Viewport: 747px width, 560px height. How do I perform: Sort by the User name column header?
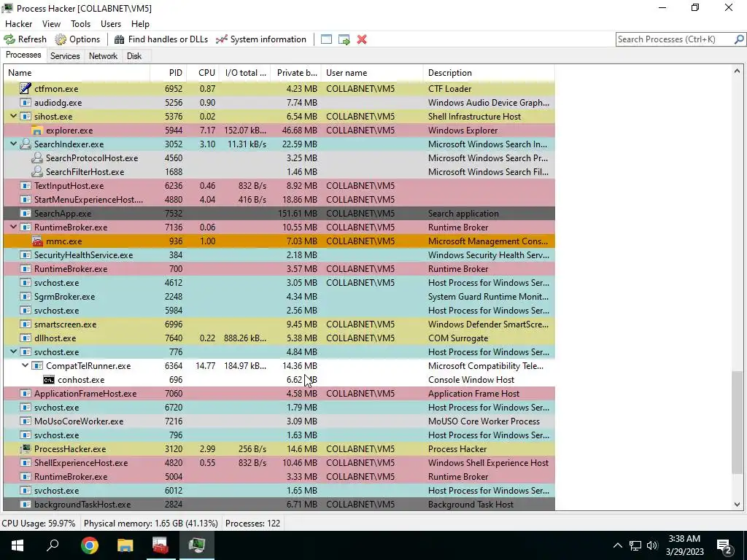(372, 73)
